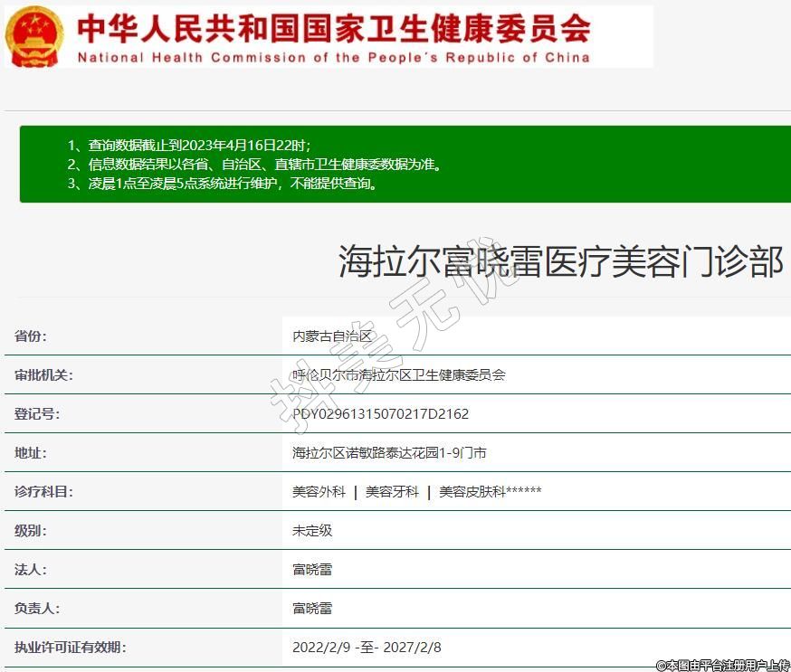Click the 审批机关 row label
The height and width of the screenshot is (672, 791).
[43, 375]
